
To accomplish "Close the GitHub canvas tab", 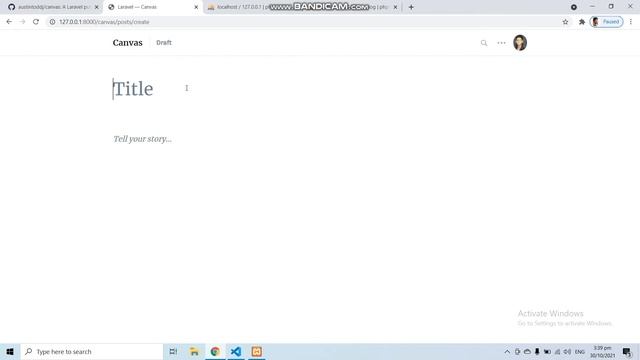I will tap(97, 7).
